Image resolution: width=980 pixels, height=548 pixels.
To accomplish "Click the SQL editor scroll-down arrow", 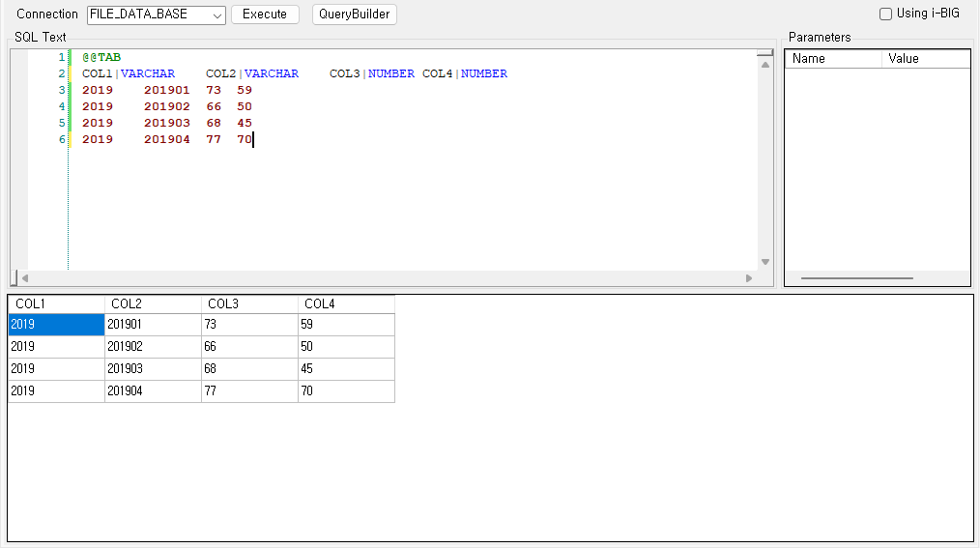I will pyautogui.click(x=765, y=262).
